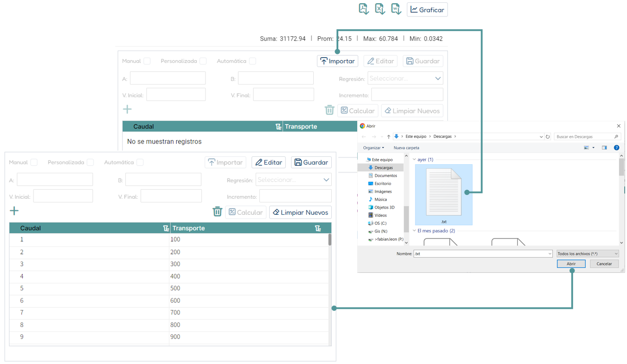Click the trash icon in the empty-table panel

click(x=329, y=110)
